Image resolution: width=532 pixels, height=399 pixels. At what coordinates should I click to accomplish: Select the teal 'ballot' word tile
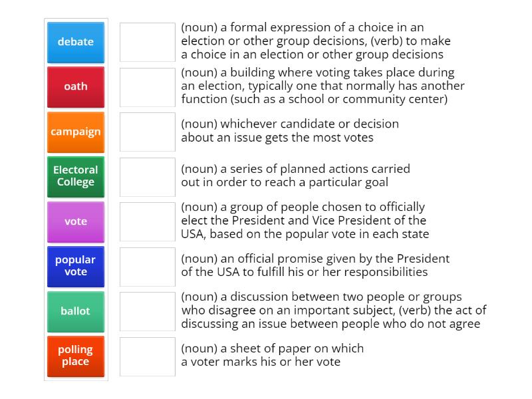[75, 311]
